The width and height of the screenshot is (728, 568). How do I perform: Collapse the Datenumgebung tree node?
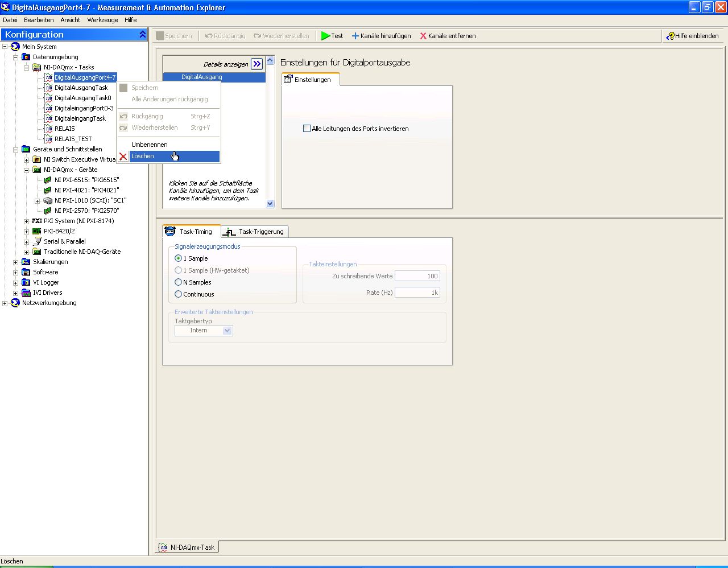tap(16, 57)
